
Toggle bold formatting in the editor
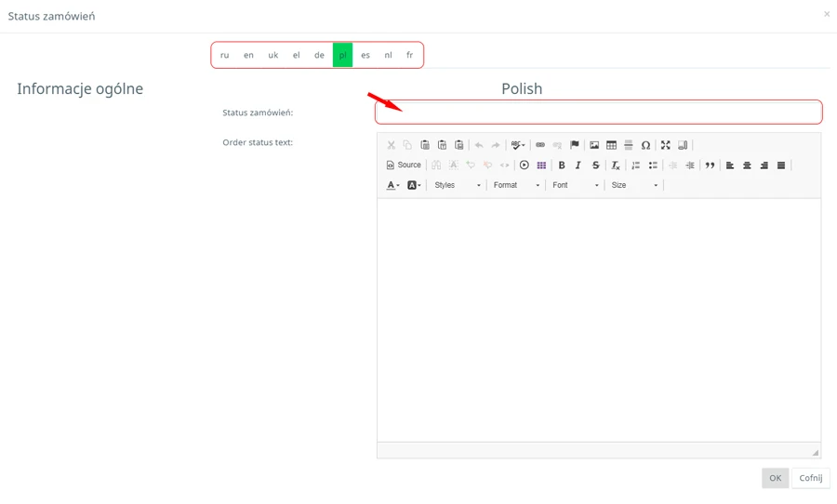tap(562, 166)
